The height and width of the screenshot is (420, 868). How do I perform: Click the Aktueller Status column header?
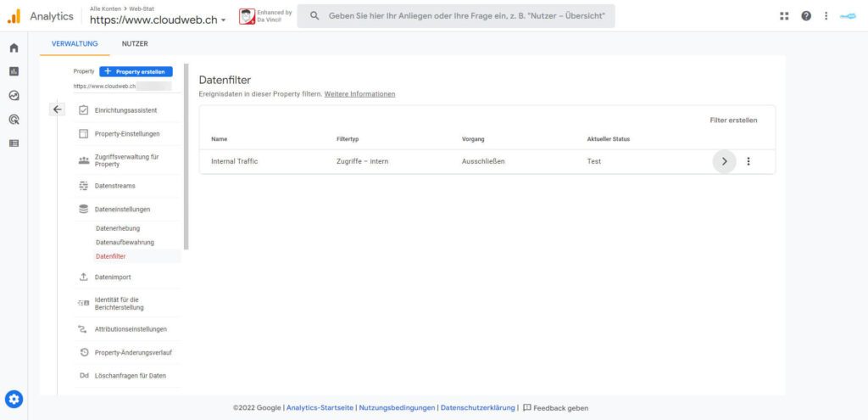point(609,139)
